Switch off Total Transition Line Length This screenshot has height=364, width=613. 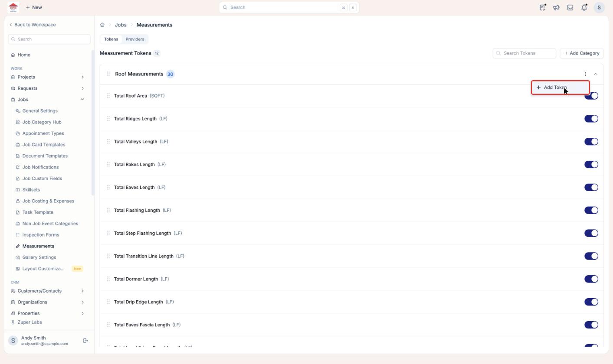coord(591,256)
